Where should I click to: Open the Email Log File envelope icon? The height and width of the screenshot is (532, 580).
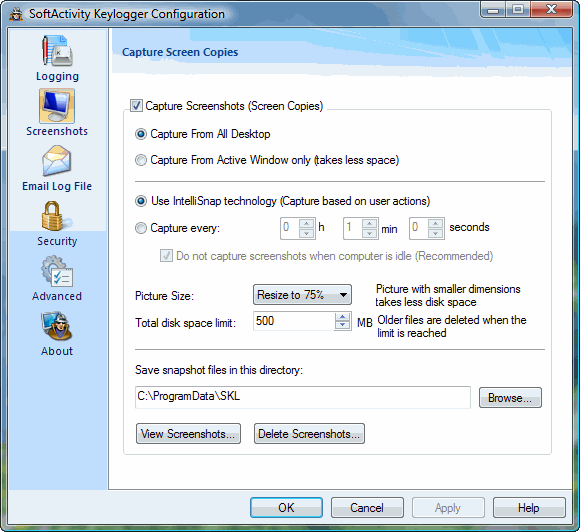coord(57,161)
